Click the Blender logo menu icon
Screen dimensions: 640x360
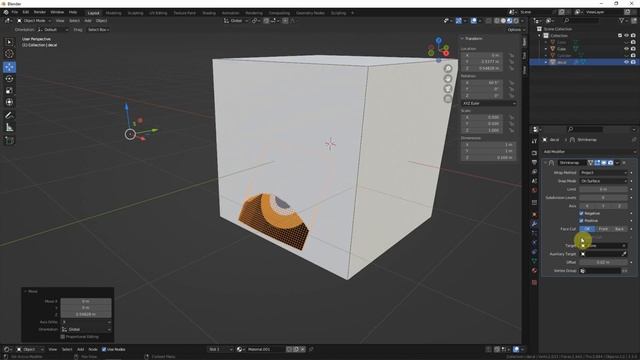pos(6,12)
